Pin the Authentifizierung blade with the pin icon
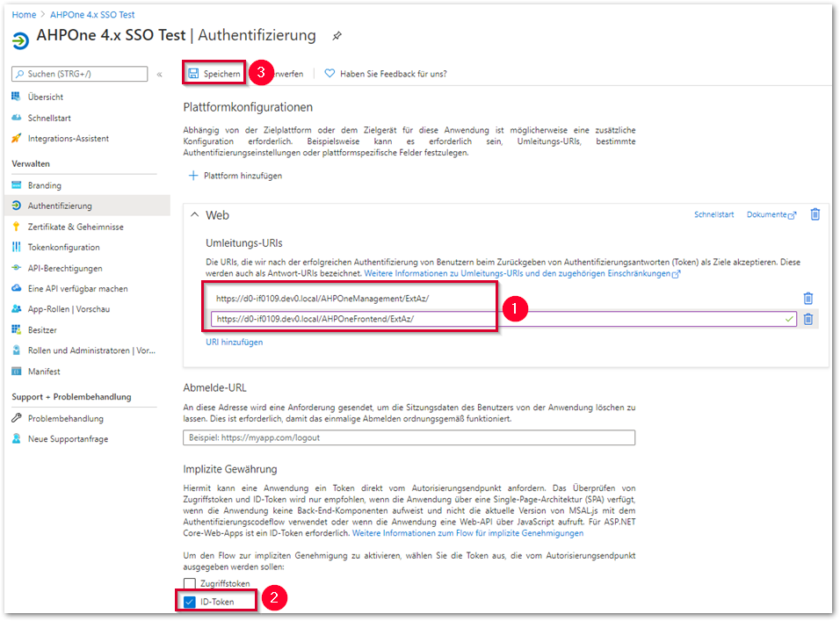The width and height of the screenshot is (840, 621). pyautogui.click(x=337, y=36)
